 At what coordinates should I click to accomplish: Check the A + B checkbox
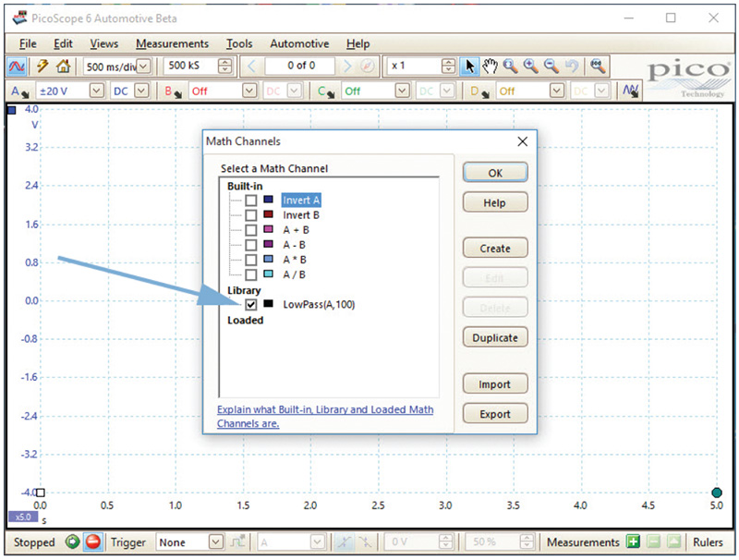point(250,230)
